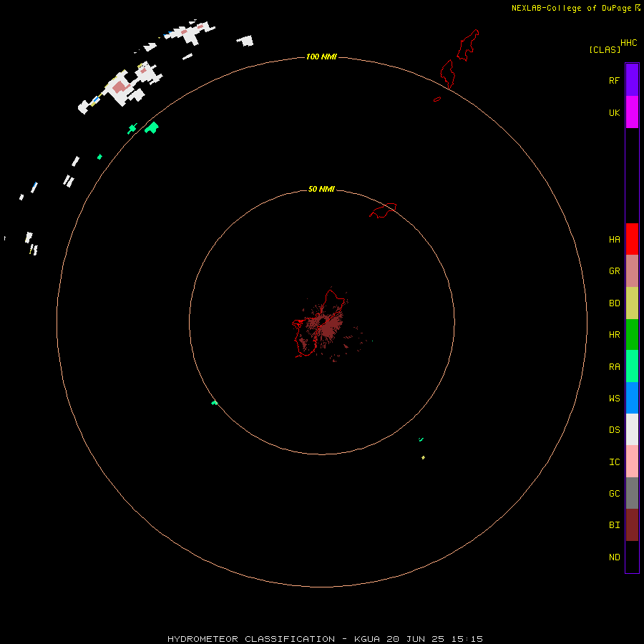Click the GR legend label
644x644 pixels.
pos(614,271)
